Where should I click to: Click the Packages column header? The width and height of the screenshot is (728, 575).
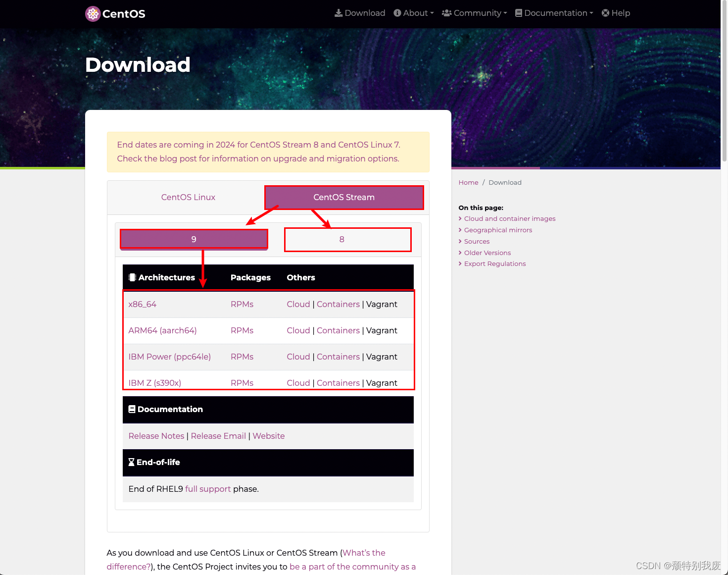pos(250,277)
